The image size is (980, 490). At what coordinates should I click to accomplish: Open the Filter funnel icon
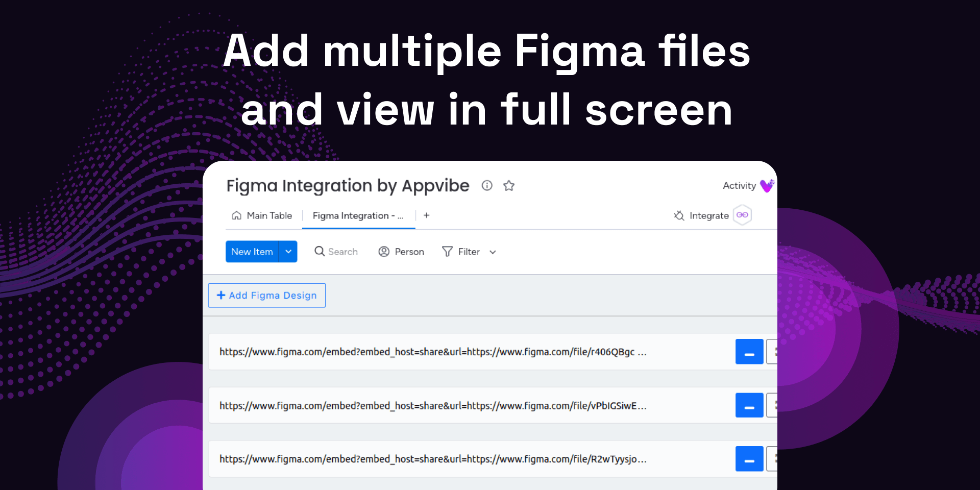(447, 251)
